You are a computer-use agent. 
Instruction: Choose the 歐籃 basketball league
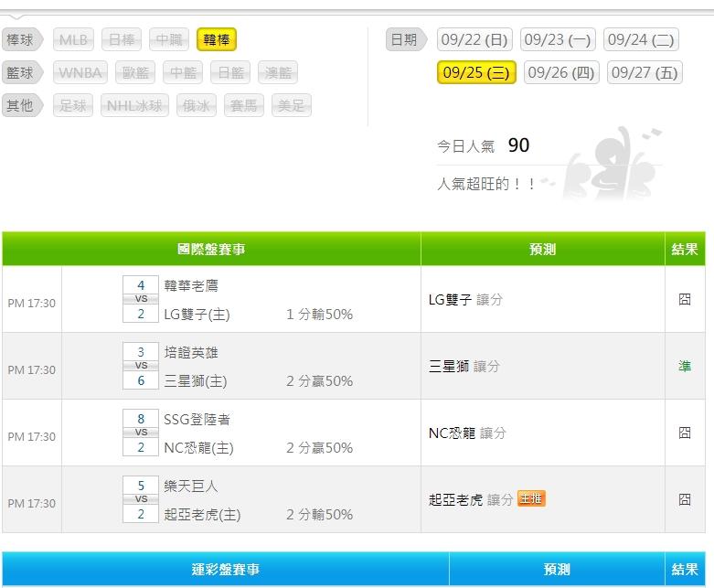[135, 72]
